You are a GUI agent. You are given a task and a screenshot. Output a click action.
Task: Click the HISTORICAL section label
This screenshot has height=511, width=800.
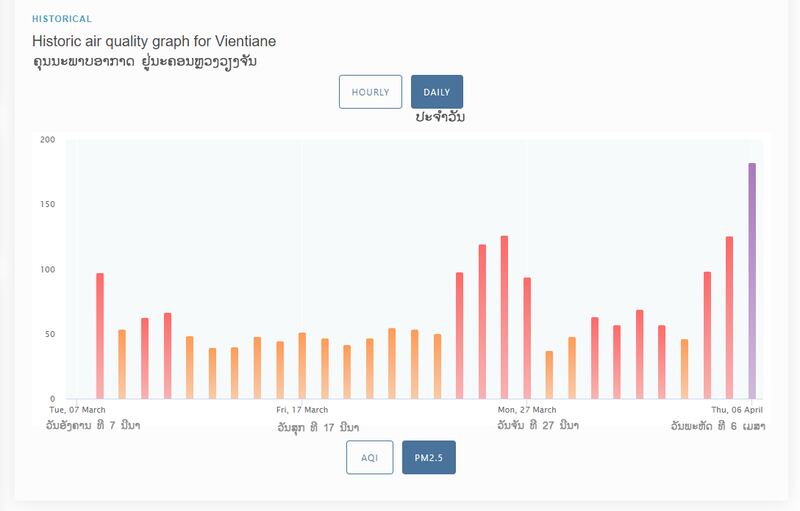tap(62, 19)
